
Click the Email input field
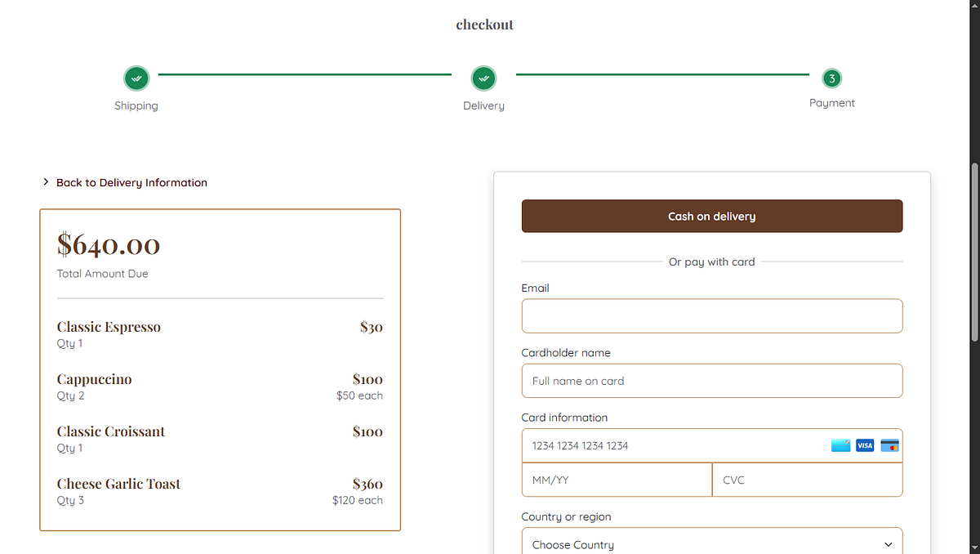pyautogui.click(x=711, y=315)
